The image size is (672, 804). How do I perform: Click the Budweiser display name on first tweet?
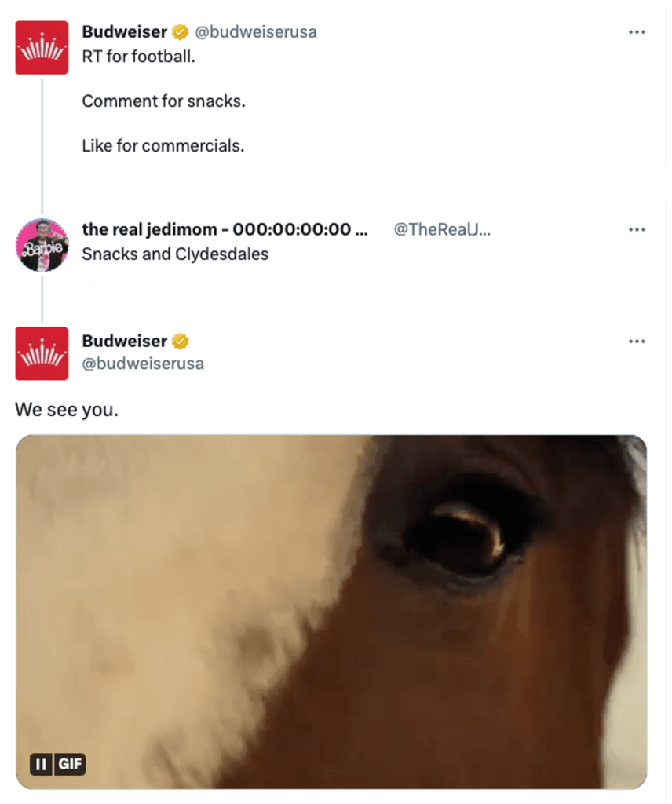125,32
